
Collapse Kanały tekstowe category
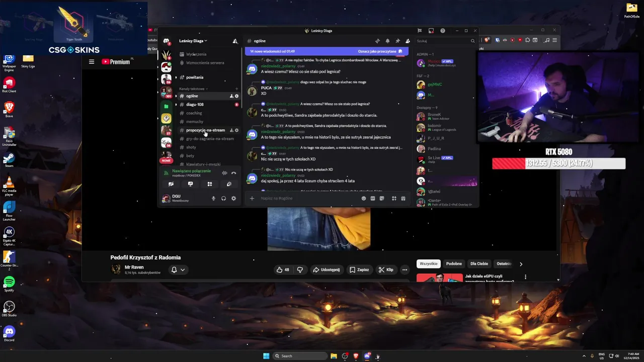(x=193, y=88)
